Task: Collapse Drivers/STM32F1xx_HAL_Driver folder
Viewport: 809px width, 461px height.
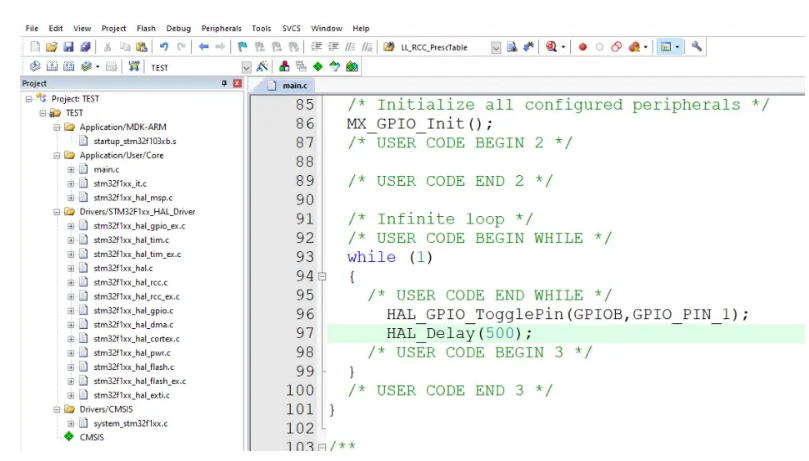Action: [x=57, y=211]
